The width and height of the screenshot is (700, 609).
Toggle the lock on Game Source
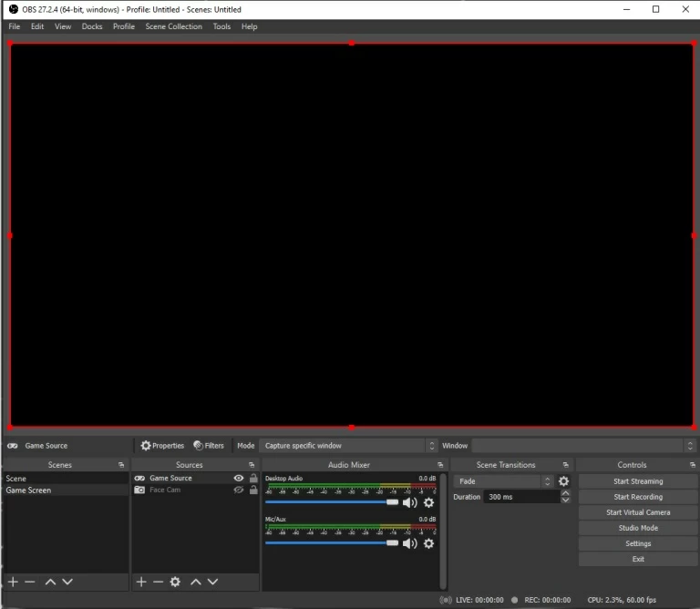(253, 478)
